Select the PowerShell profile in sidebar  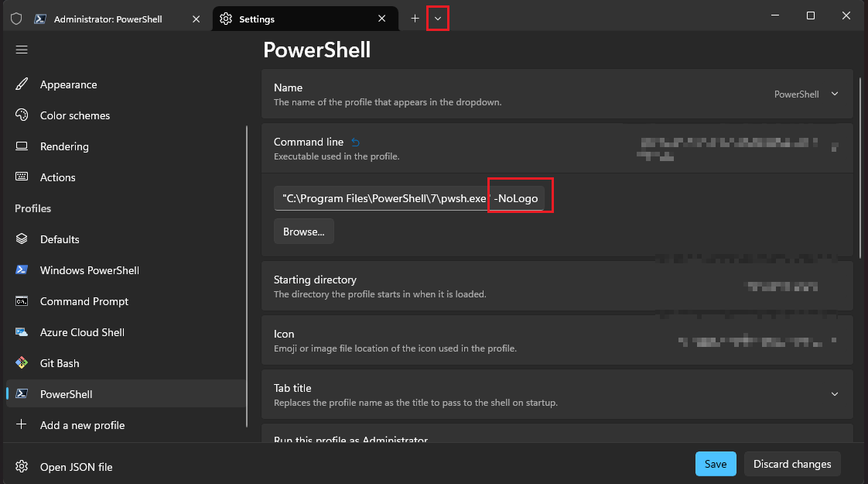126,394
